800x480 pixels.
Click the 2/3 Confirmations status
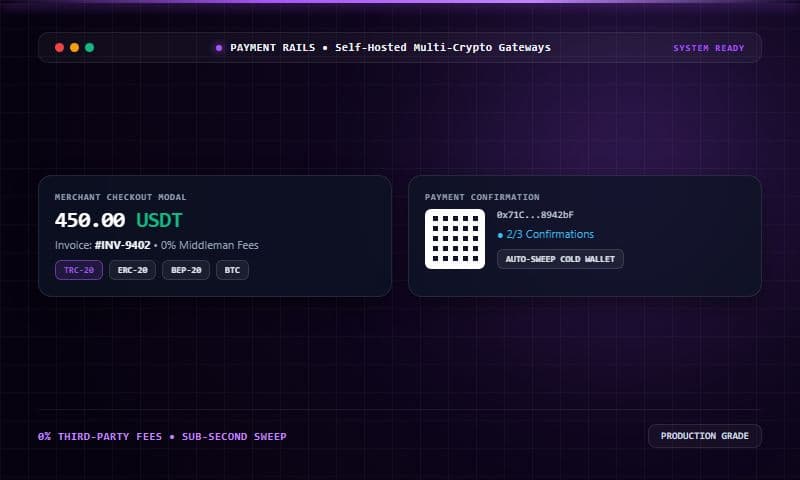(x=550, y=234)
